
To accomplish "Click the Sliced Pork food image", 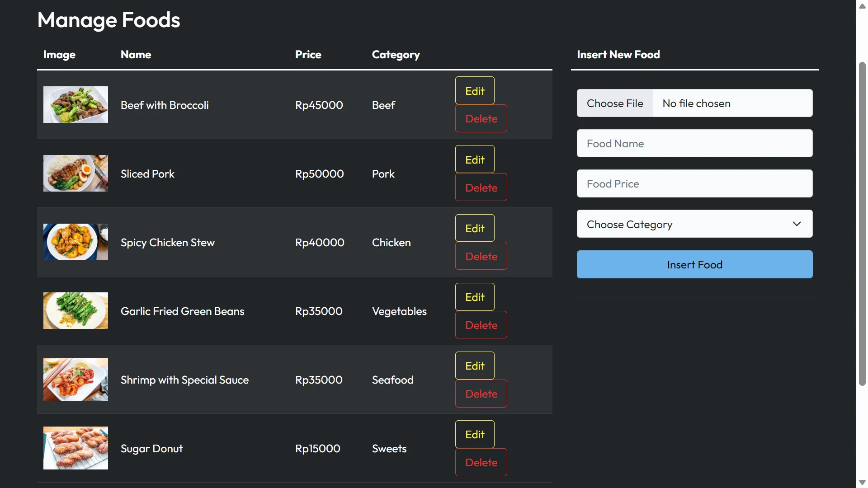I will 75,174.
